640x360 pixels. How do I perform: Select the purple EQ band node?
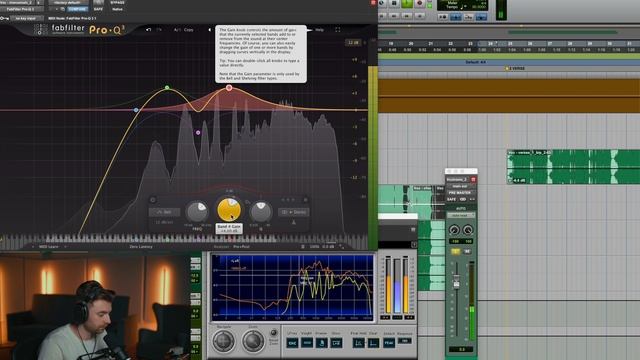[198, 133]
